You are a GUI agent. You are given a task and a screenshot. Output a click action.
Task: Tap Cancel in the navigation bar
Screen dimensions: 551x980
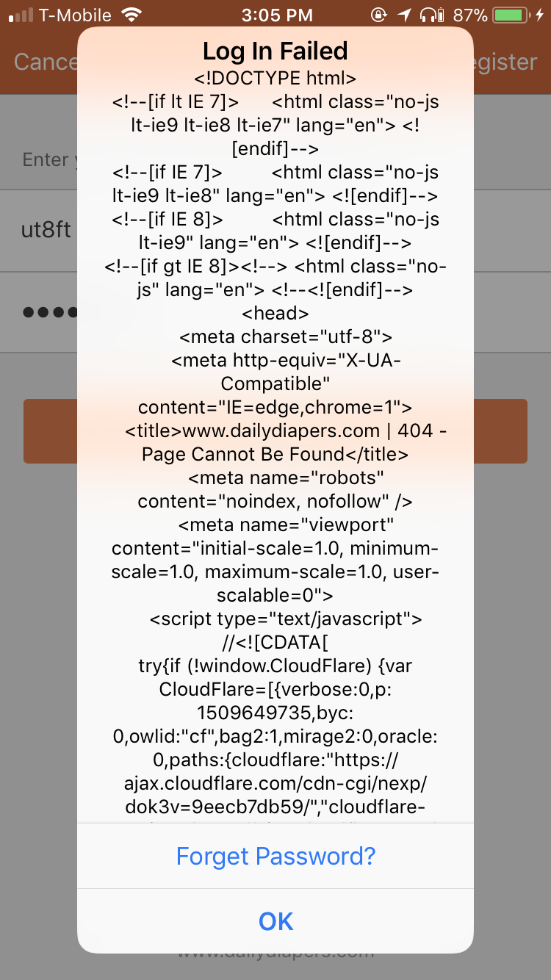[x=45, y=62]
